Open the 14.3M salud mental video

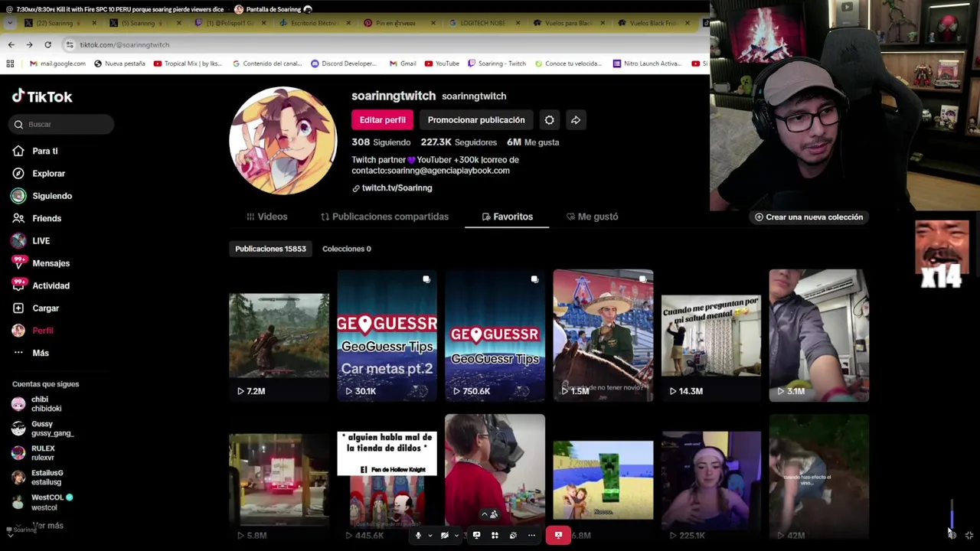click(x=711, y=335)
